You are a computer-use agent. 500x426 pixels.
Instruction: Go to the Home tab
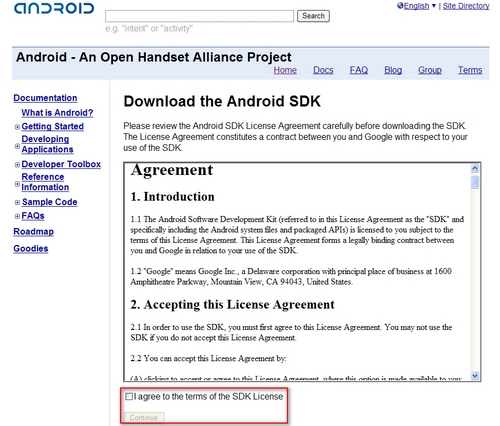[x=285, y=70]
